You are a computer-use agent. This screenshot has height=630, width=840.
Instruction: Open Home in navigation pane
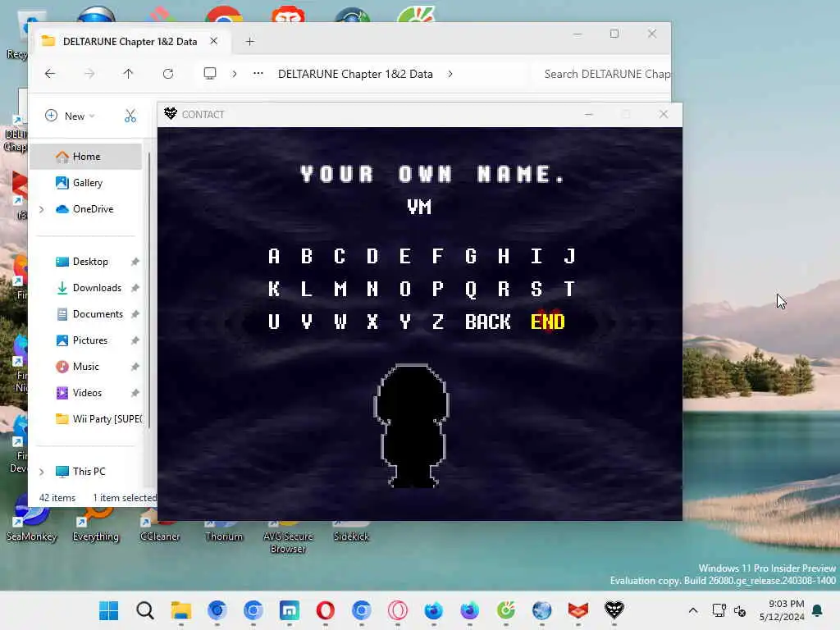86,157
